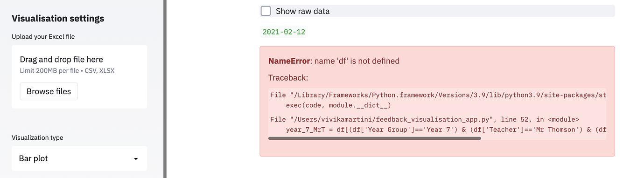
Task: Click the Bar plot dropdown arrow icon
Action: (x=136, y=159)
